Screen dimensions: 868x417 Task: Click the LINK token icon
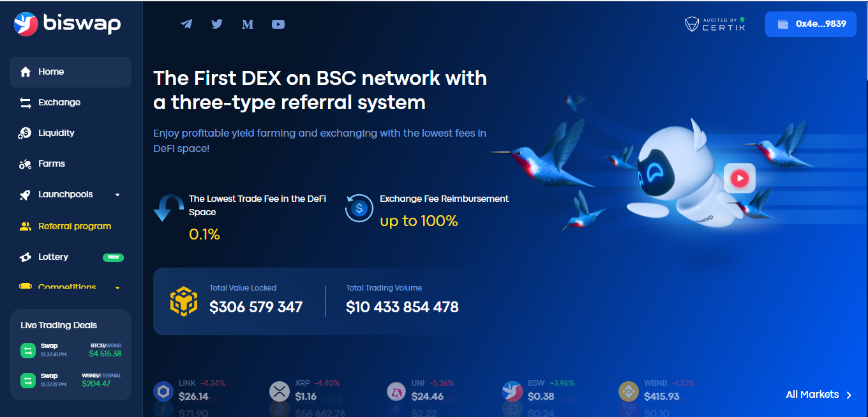click(163, 391)
